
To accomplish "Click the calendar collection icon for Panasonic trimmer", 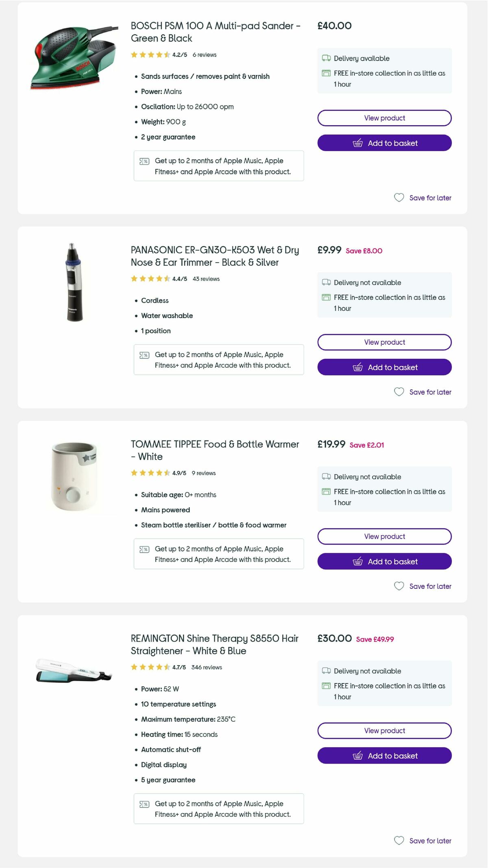I will click(x=325, y=297).
